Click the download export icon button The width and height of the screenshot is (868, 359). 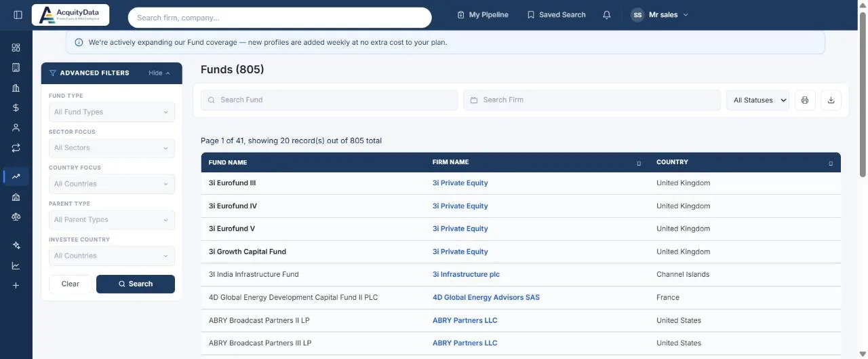(831, 100)
